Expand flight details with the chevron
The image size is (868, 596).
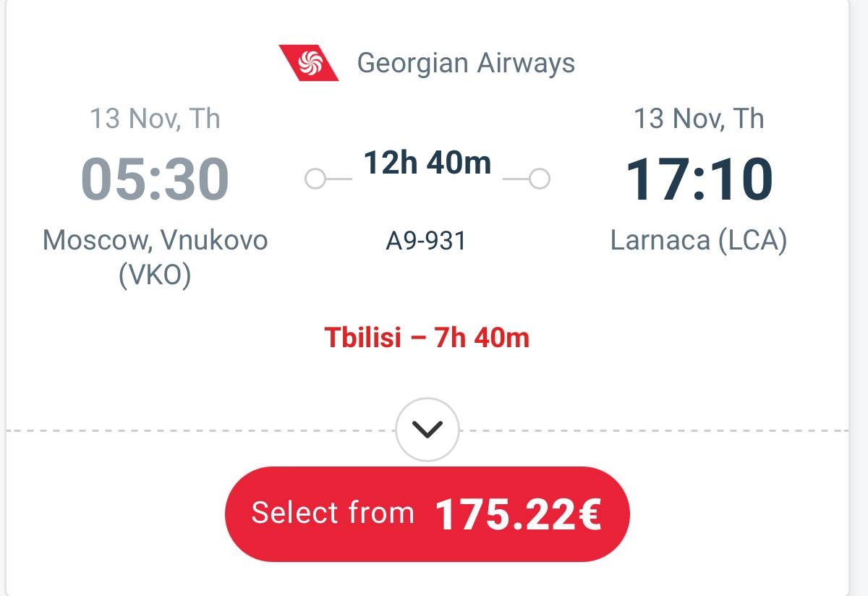427,430
